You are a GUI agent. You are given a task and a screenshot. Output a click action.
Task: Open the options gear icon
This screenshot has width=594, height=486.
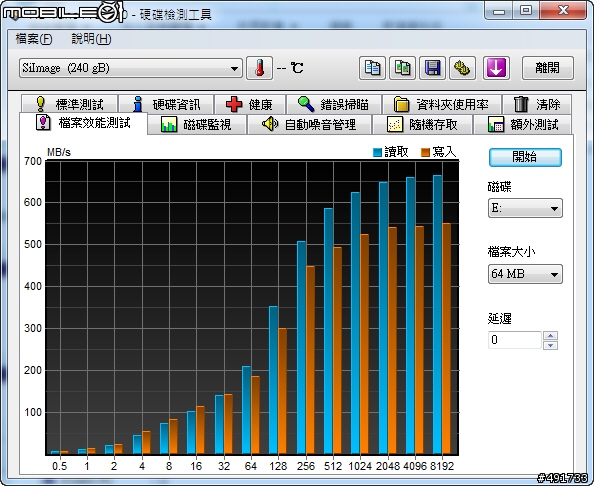pyautogui.click(x=462, y=68)
